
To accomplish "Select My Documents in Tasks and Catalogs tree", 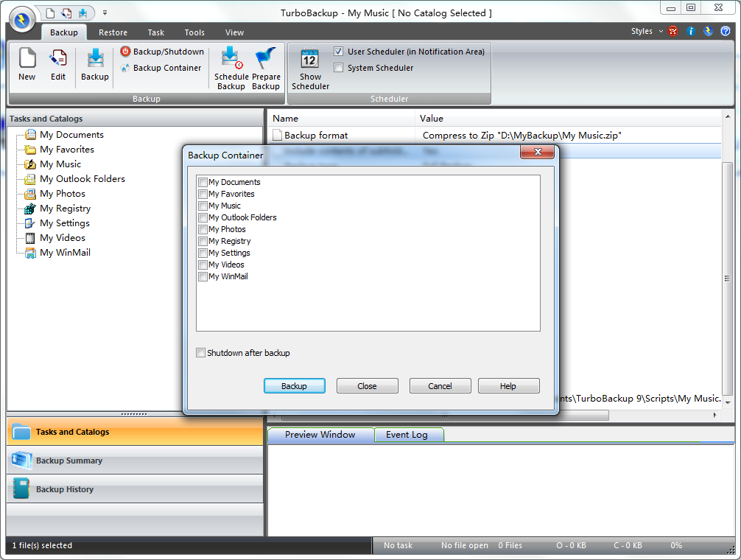I will coord(71,135).
